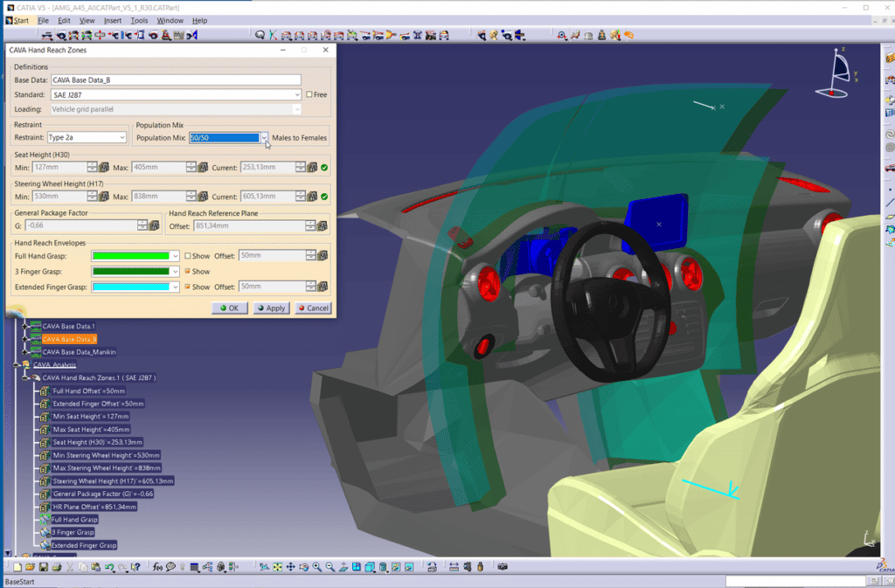The width and height of the screenshot is (895, 588).
Task: Click the Hide/Show icon in bottom toolbar
Action: pyautogui.click(x=396, y=567)
